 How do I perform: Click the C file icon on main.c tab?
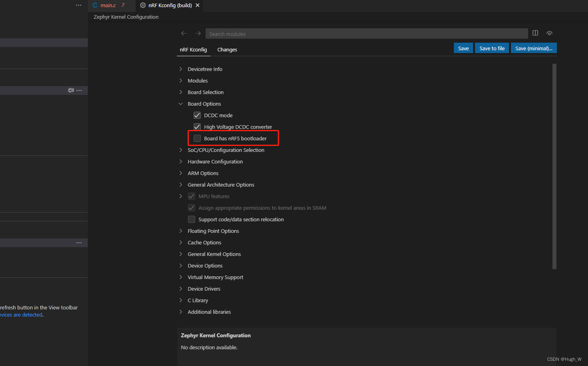pos(95,5)
